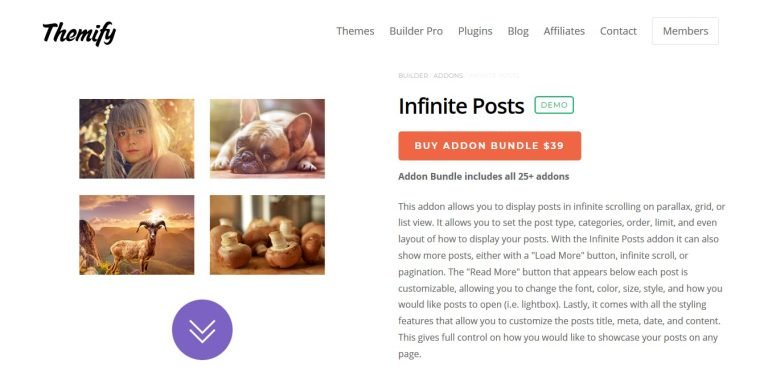Click the green DEMO badge

(554, 105)
